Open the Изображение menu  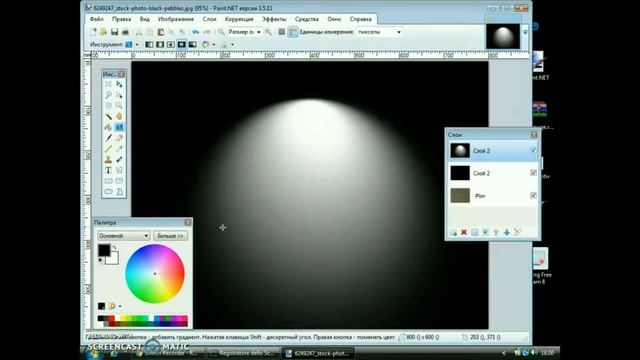click(176, 19)
